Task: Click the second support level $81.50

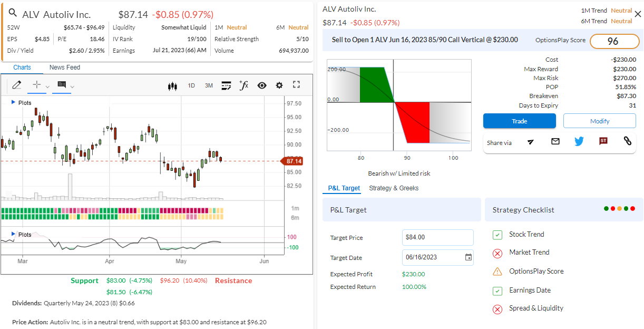Action: pyautogui.click(x=115, y=292)
